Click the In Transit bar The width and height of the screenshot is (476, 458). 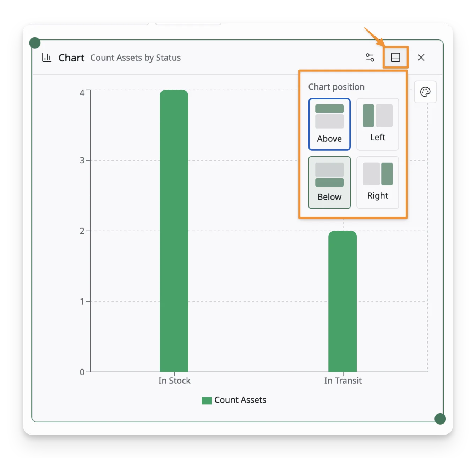[x=343, y=301]
